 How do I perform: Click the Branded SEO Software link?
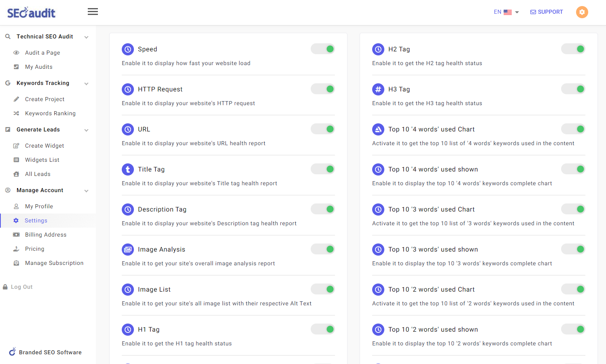pos(44,352)
